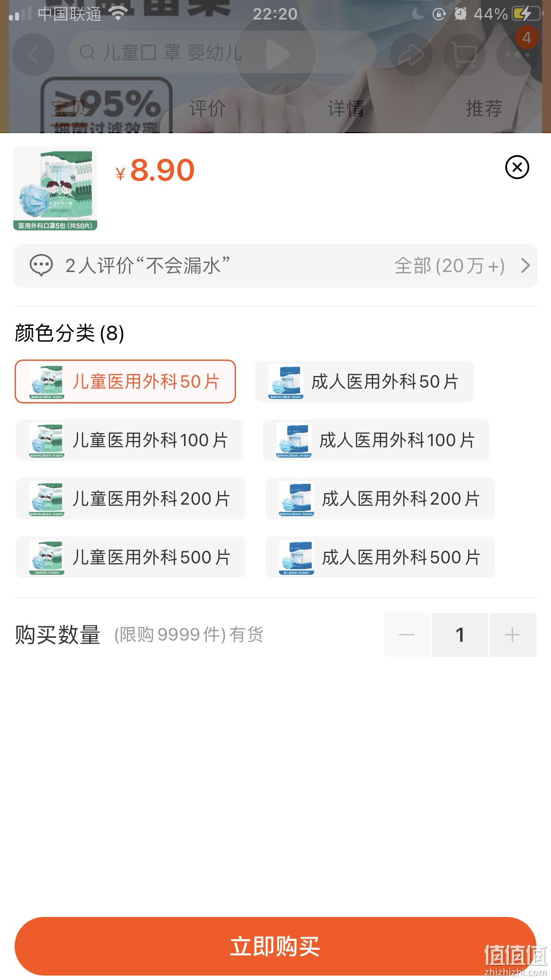551x980 pixels.
Task: Open the shopping cart icon
Action: [464, 55]
